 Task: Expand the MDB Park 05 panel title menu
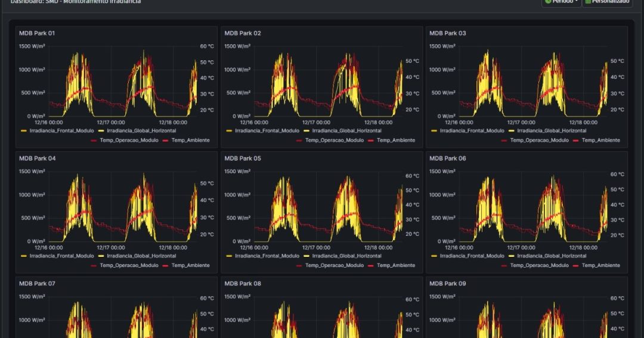point(242,159)
